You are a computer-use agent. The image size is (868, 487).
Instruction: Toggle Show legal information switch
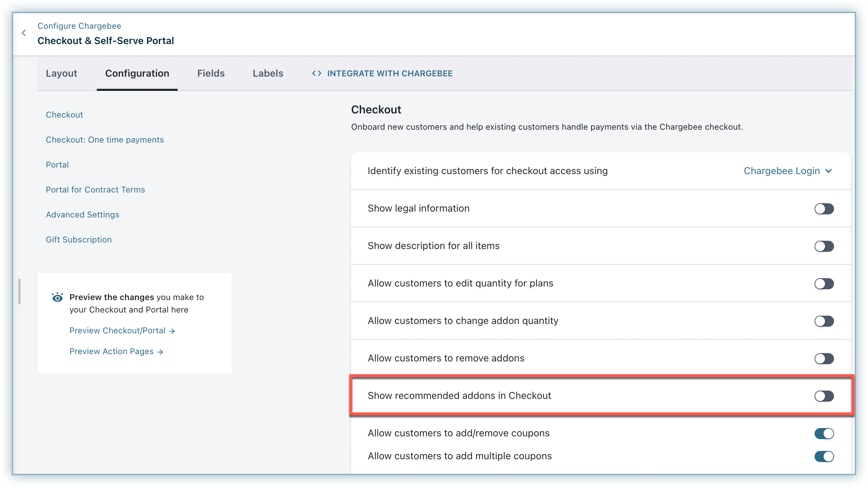(x=824, y=209)
